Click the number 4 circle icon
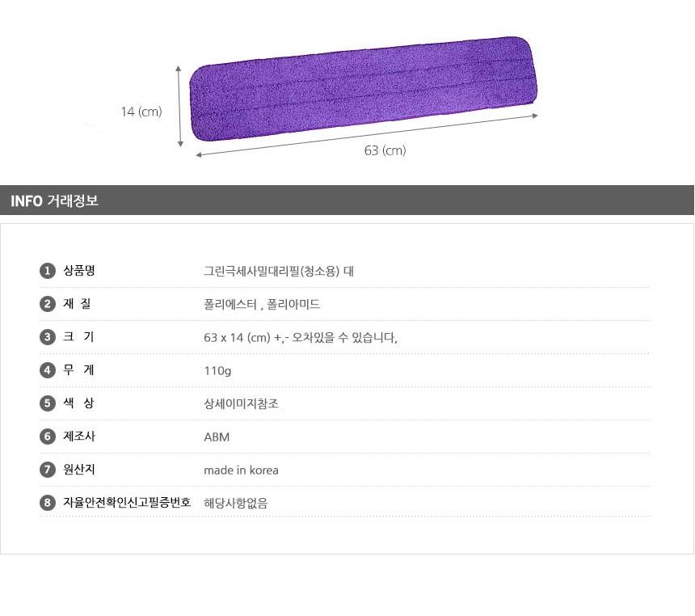 click(47, 370)
